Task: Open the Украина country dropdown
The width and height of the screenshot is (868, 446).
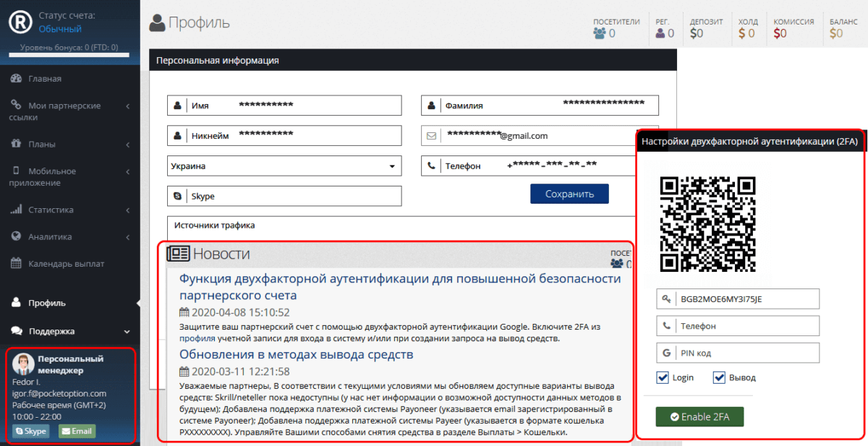Action: coord(284,166)
